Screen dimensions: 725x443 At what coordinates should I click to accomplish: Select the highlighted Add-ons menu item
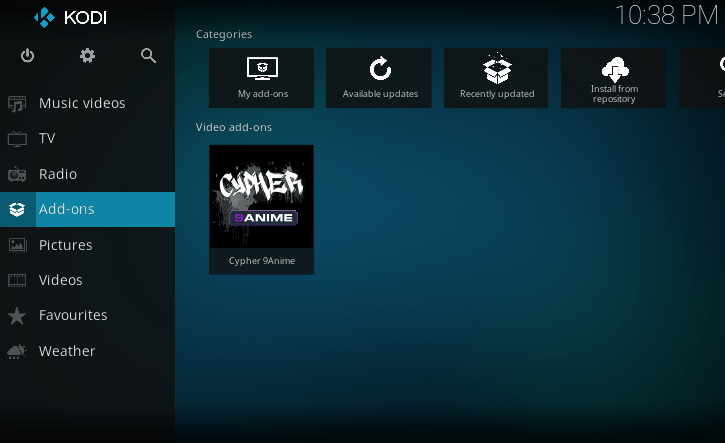[x=66, y=209]
